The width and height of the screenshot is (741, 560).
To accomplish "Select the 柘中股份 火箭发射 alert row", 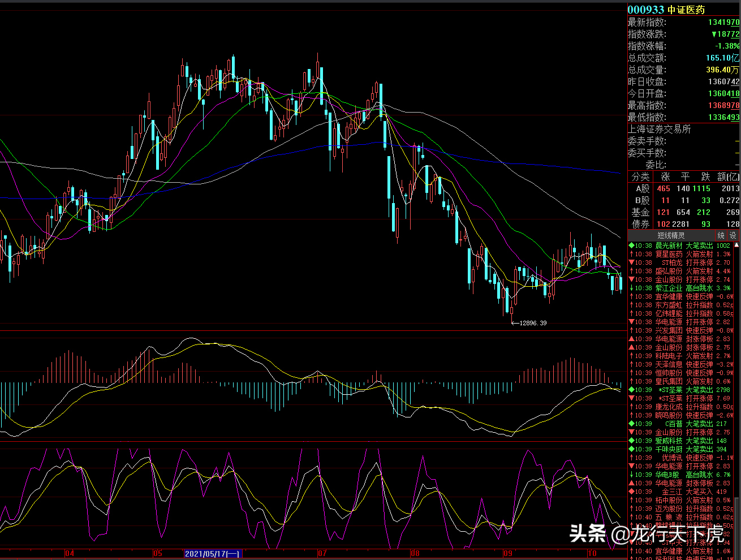I will point(680,500).
